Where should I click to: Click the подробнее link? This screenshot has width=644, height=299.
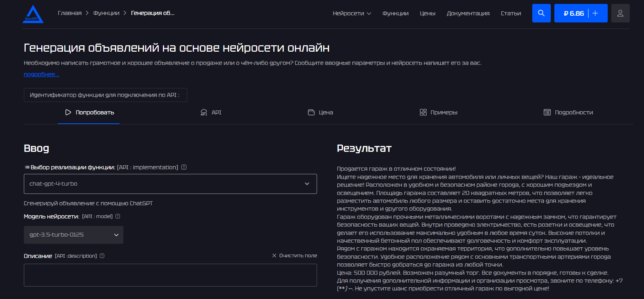[x=41, y=74]
